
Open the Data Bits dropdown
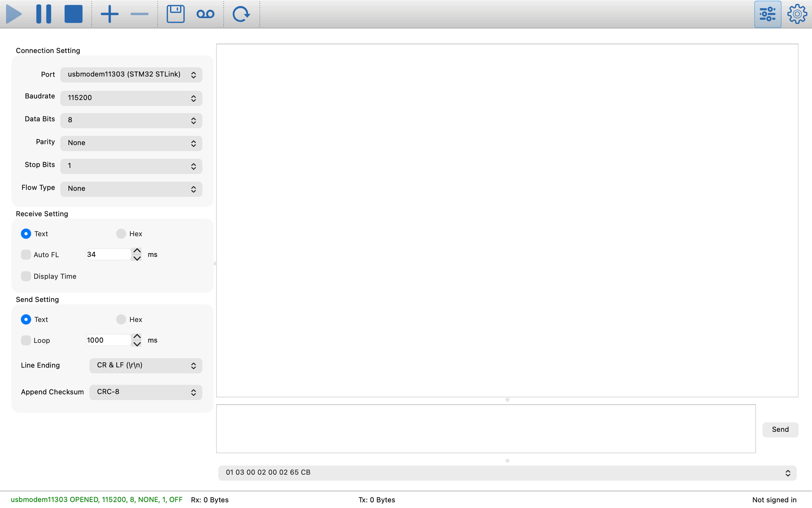click(x=131, y=120)
